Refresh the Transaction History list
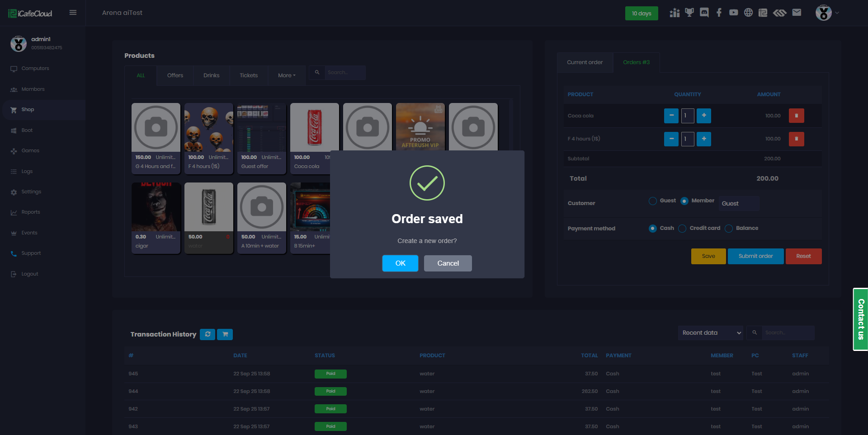Screen dimensions: 868x435 208,334
